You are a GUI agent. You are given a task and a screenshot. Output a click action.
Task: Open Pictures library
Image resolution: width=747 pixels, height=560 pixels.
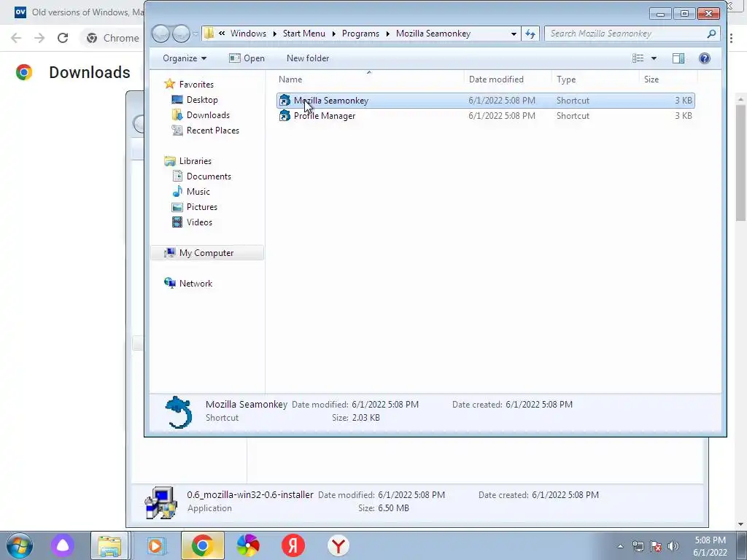click(202, 206)
